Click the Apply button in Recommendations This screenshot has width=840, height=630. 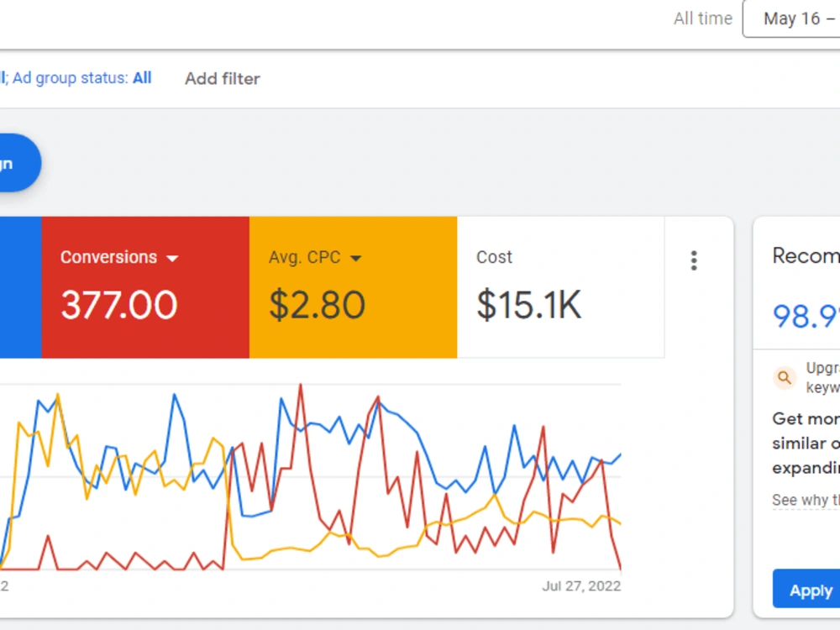coord(806,590)
